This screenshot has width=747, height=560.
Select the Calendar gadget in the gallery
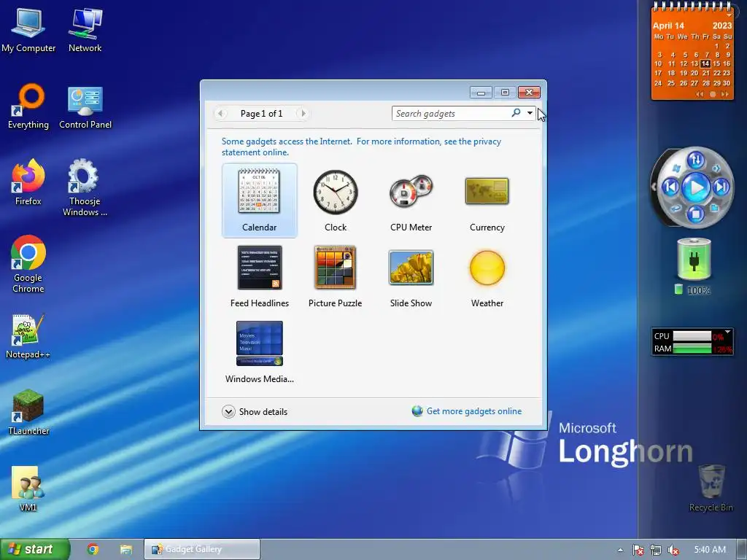tap(259, 200)
